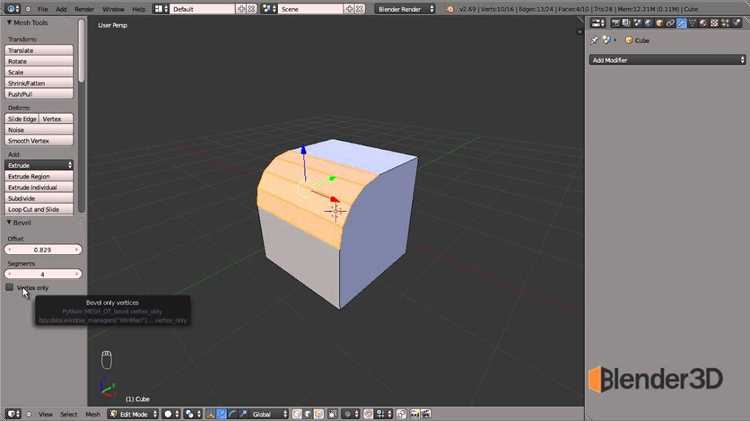Screen dimensions: 750x421
Task: Click the Blender logo icon before render stats
Action: coord(450,9)
